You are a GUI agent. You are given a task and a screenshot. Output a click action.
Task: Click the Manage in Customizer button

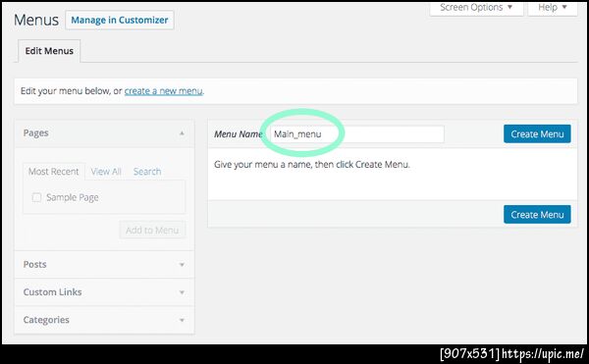click(120, 20)
